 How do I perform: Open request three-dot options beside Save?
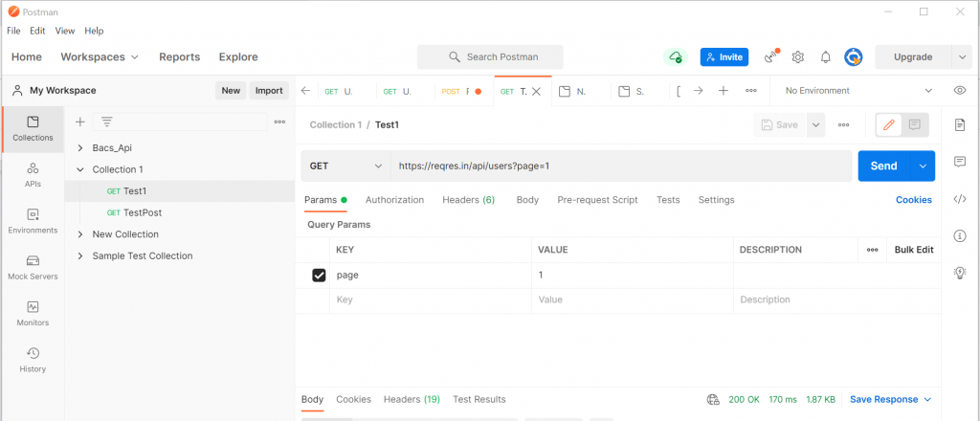[844, 125]
